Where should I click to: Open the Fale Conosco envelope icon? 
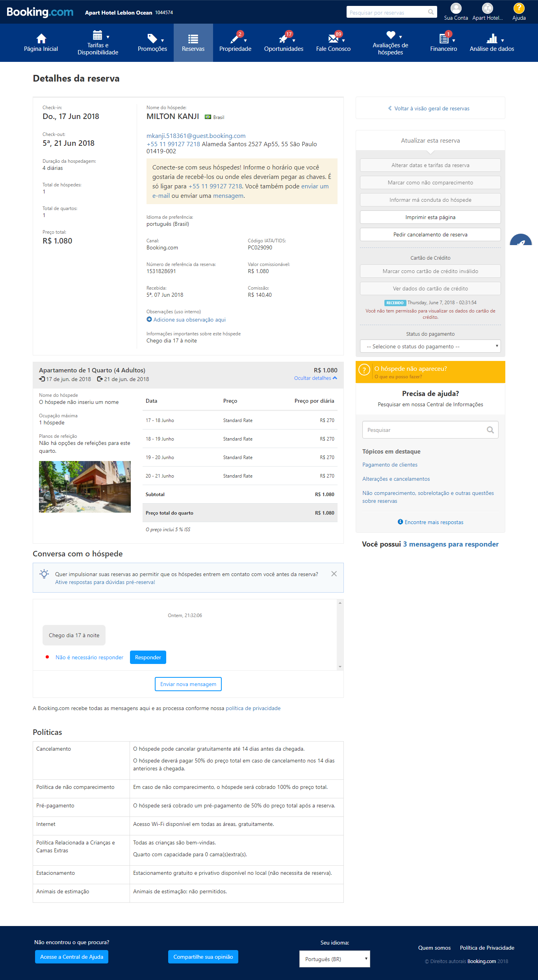(x=333, y=39)
